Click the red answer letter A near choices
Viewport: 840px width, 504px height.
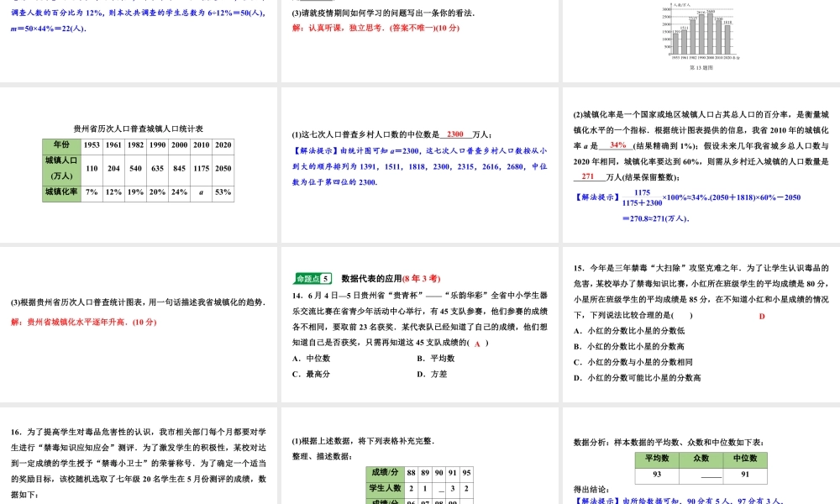[477, 344]
